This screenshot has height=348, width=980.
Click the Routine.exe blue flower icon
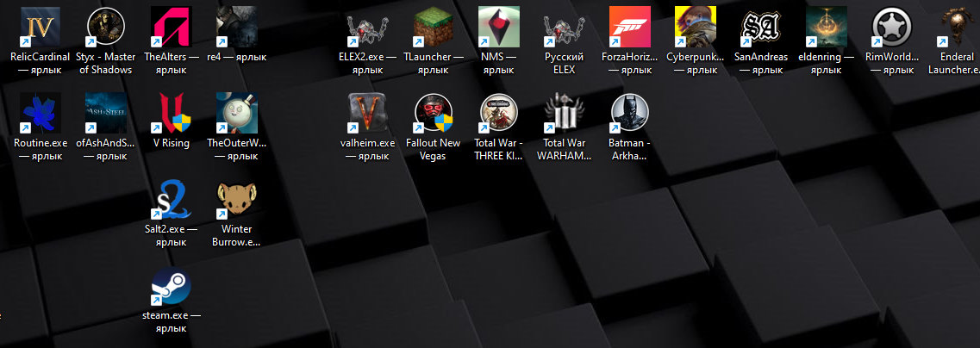click(41, 113)
